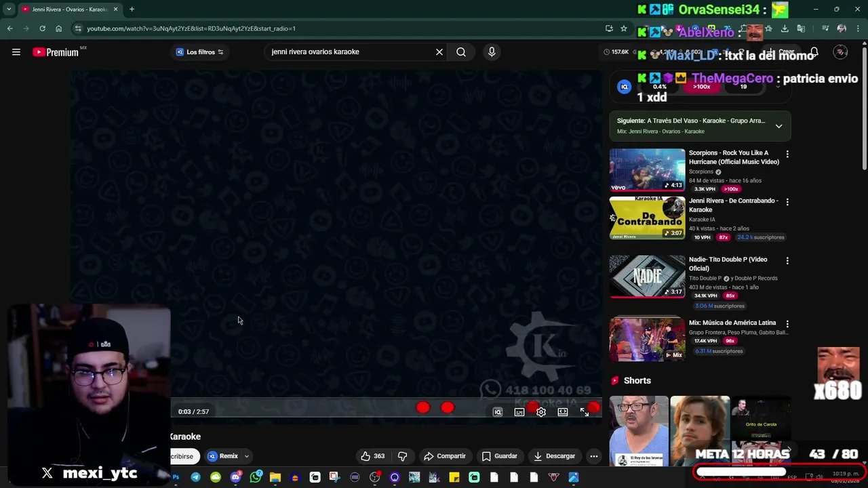Open notifications bell
The width and height of the screenshot is (868, 488).
click(814, 52)
